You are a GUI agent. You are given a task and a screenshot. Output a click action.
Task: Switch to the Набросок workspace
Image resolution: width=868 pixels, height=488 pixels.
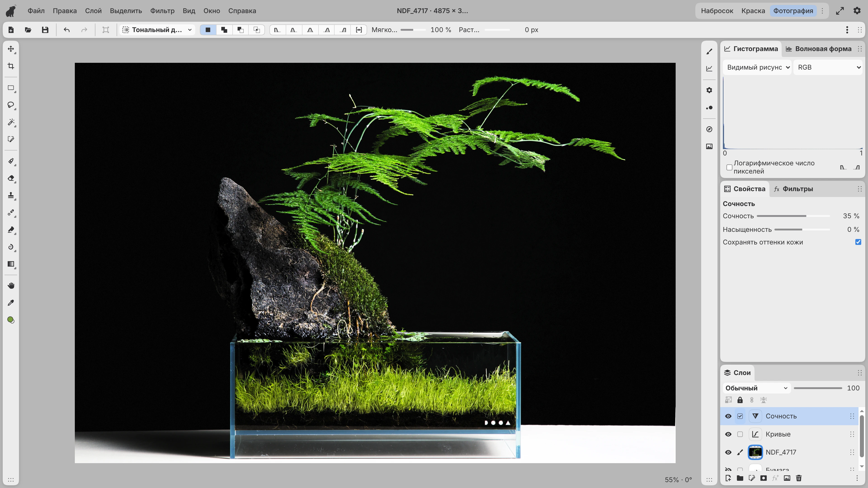pyautogui.click(x=717, y=11)
